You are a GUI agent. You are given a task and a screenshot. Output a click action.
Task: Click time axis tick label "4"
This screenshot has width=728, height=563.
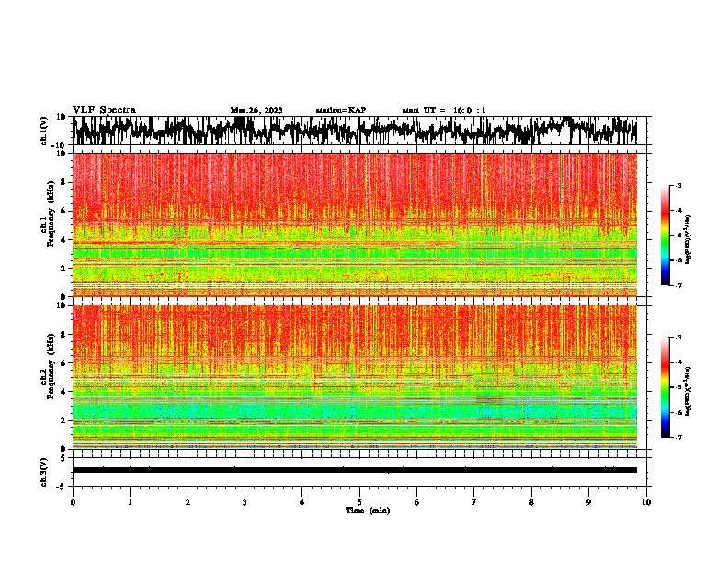302,502
